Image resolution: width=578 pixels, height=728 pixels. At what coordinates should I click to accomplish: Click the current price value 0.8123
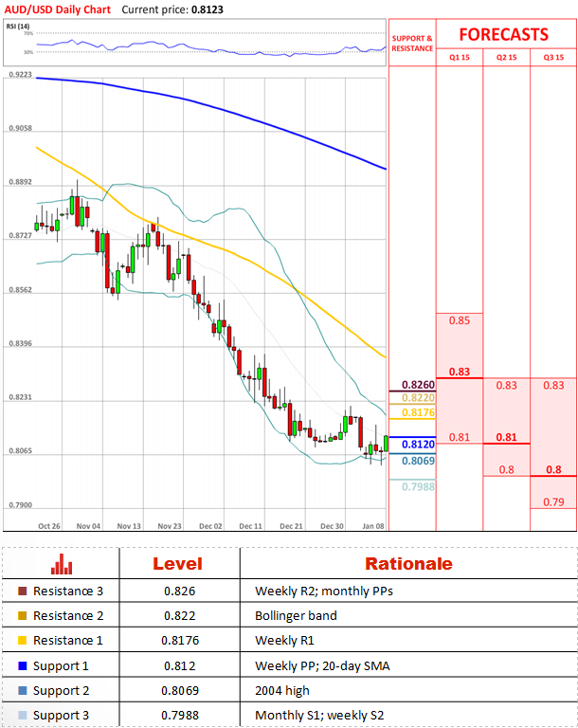pyautogui.click(x=208, y=9)
